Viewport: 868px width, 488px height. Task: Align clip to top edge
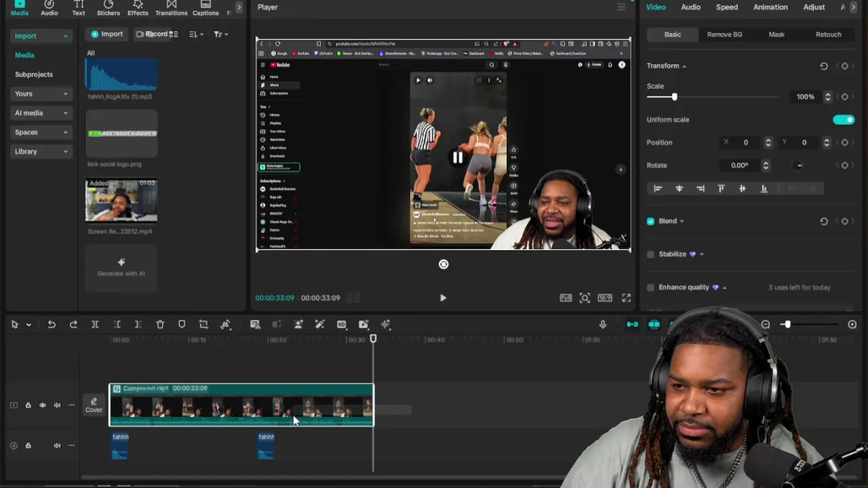coord(722,188)
